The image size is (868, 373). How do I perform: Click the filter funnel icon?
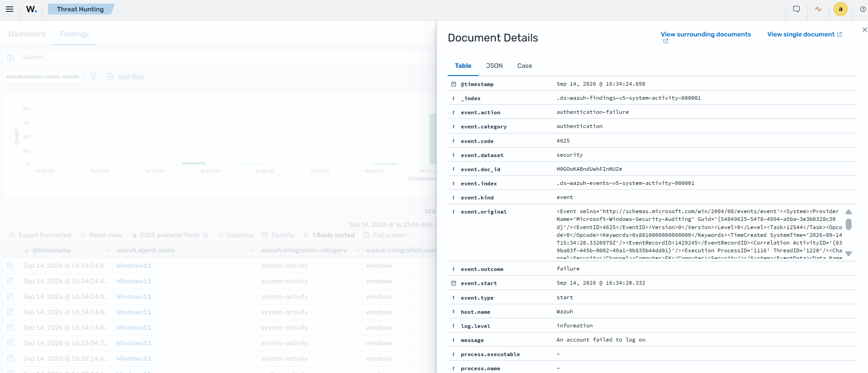click(x=94, y=77)
